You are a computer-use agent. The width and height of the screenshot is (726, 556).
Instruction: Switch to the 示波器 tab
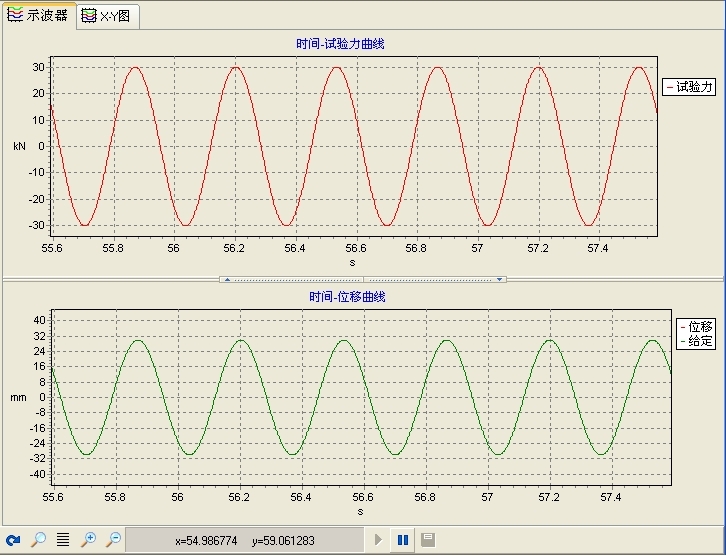point(37,15)
